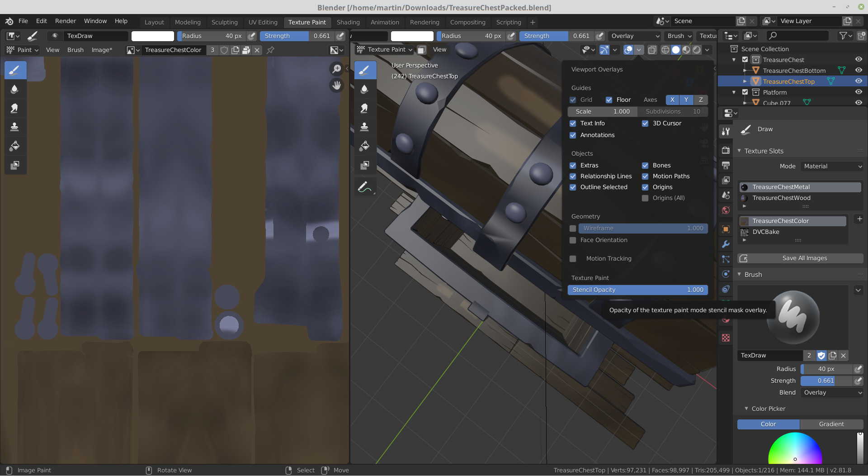Open the Overlay blend dropdown in viewport header

coord(635,36)
